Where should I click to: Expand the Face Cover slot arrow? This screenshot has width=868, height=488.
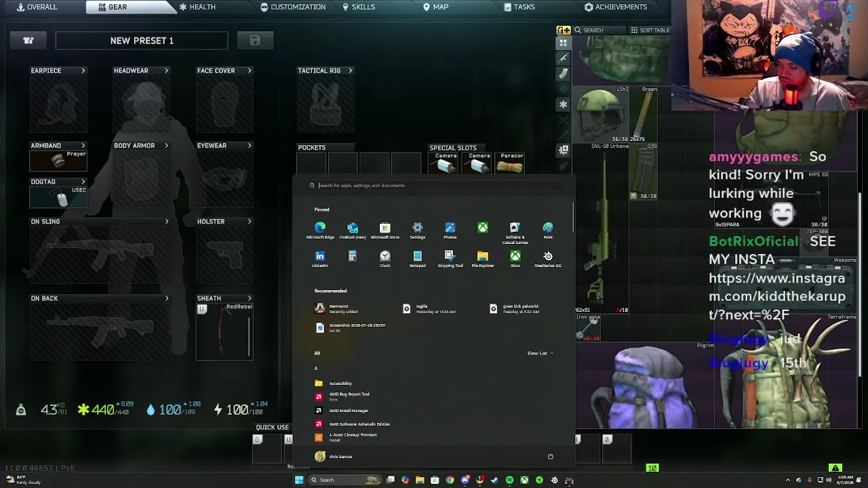(x=250, y=70)
